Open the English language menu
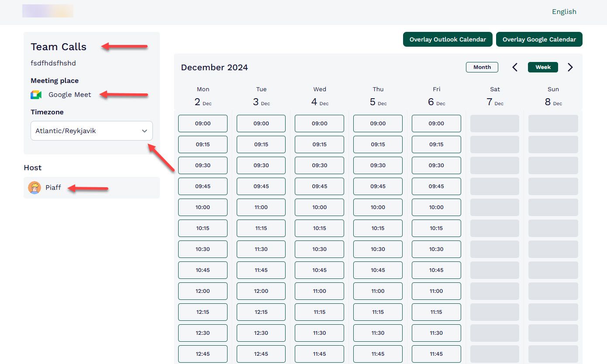The width and height of the screenshot is (607, 364). (564, 12)
